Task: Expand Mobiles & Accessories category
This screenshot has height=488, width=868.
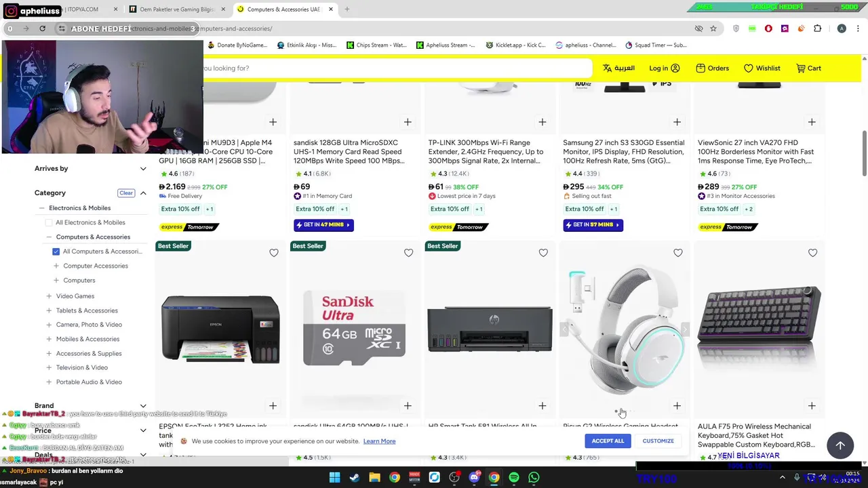Action: [x=49, y=339]
